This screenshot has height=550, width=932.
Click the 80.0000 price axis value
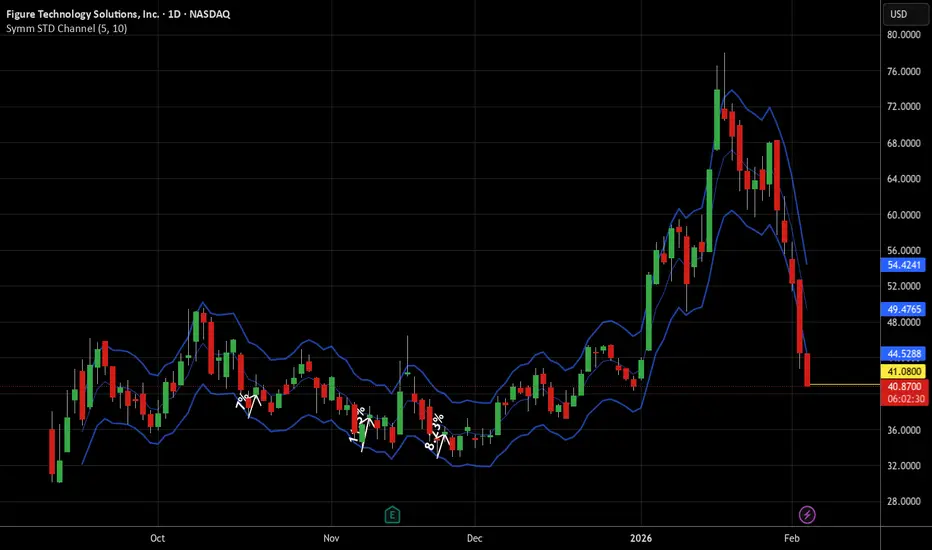point(903,35)
